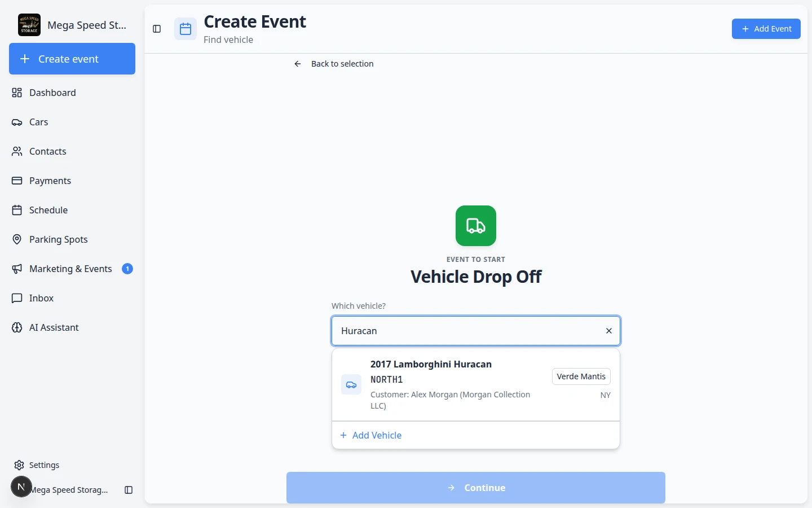Click the NY state label
Screen dimensions: 812x508
click(x=606, y=395)
